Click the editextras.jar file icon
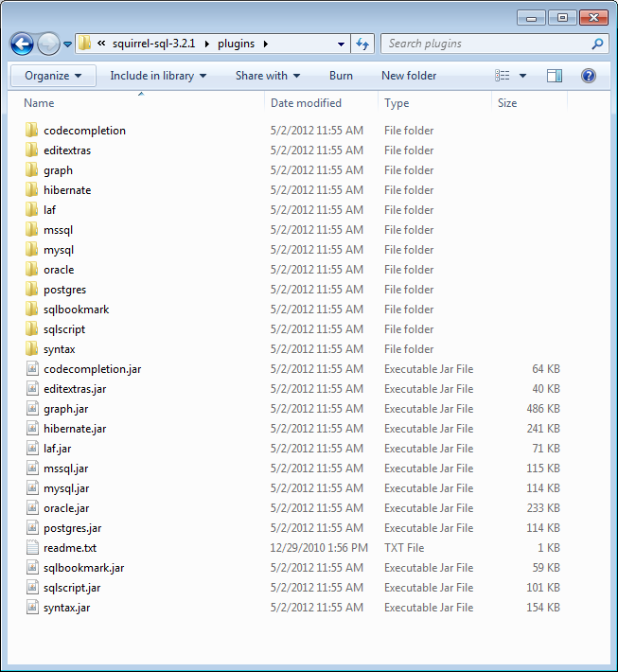Image resolution: width=618 pixels, height=672 pixels. [x=32, y=389]
